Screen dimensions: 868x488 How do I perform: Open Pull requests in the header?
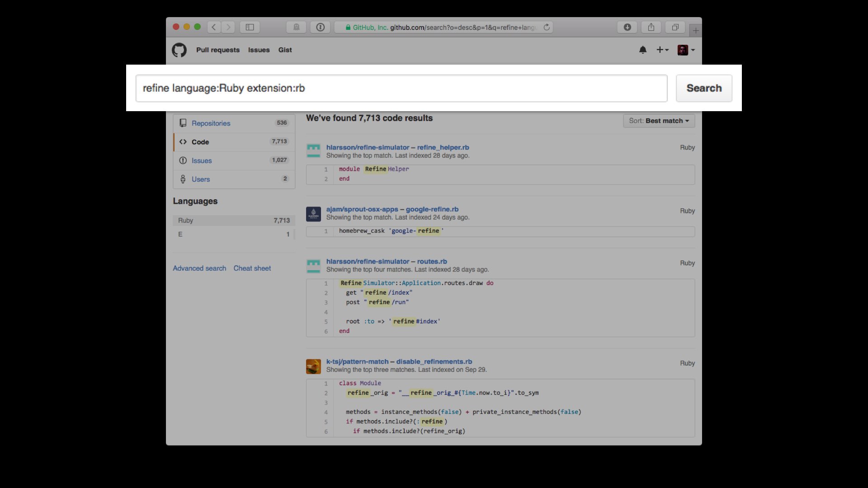pos(218,50)
